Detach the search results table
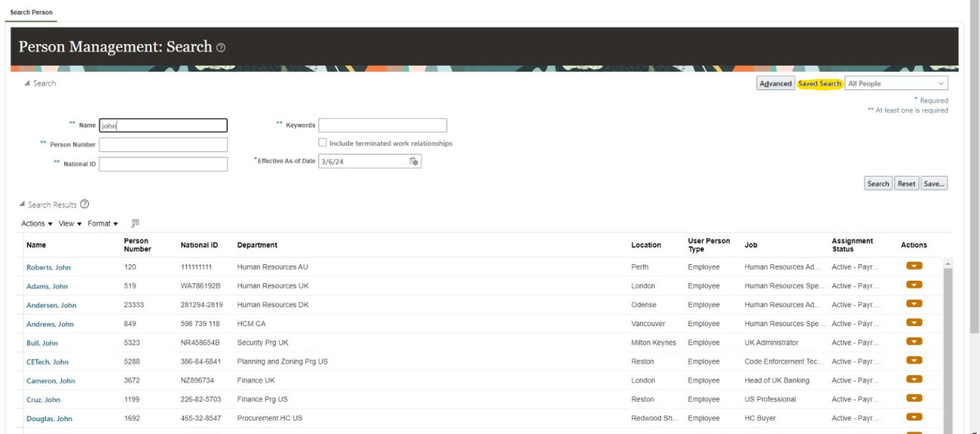The height and width of the screenshot is (434, 980). click(134, 223)
